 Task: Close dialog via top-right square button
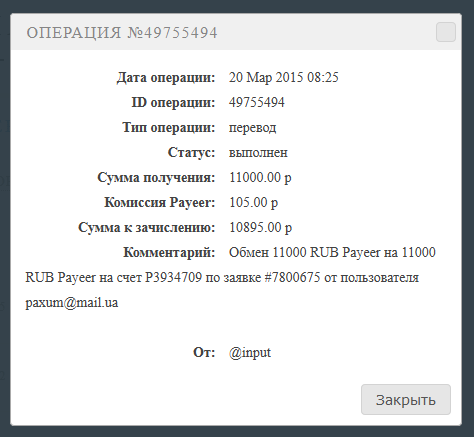click(x=446, y=32)
